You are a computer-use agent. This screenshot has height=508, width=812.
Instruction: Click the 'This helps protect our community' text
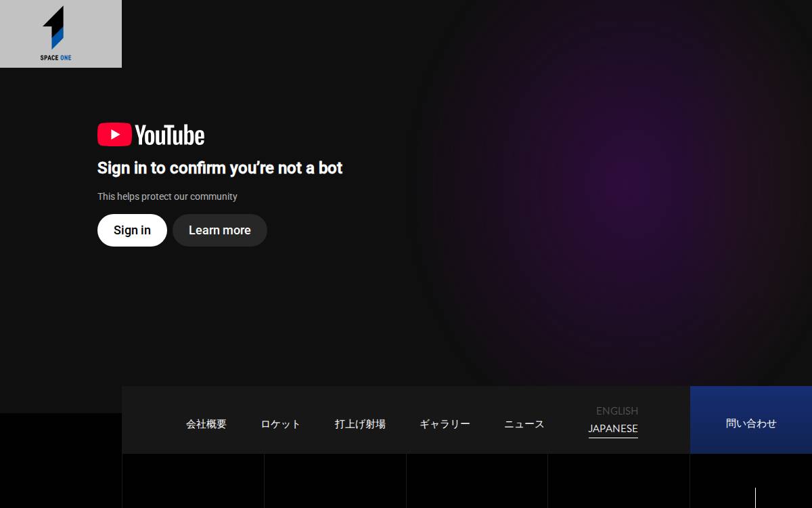(167, 196)
